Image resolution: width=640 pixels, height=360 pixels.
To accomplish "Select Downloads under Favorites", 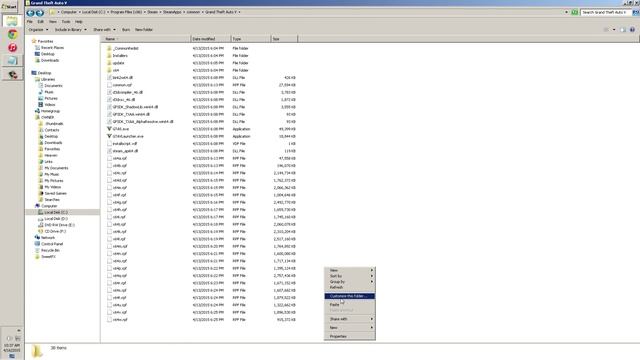I will pos(47,60).
